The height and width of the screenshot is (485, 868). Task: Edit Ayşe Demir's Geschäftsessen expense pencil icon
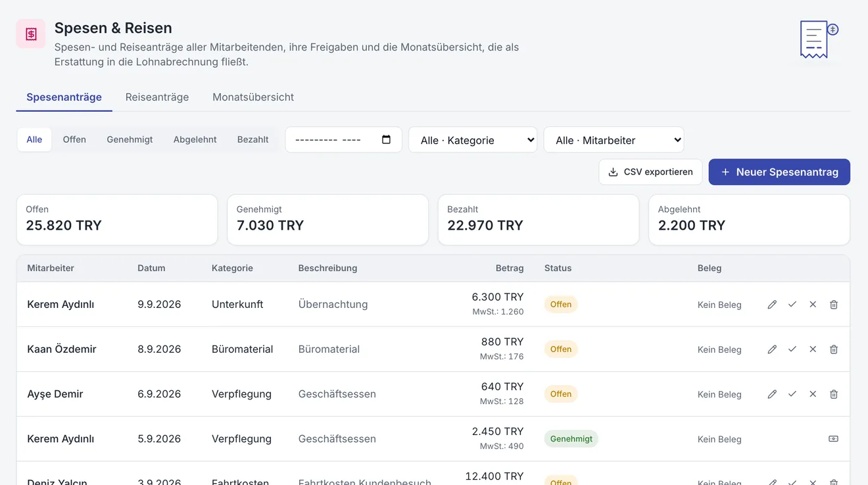point(772,394)
